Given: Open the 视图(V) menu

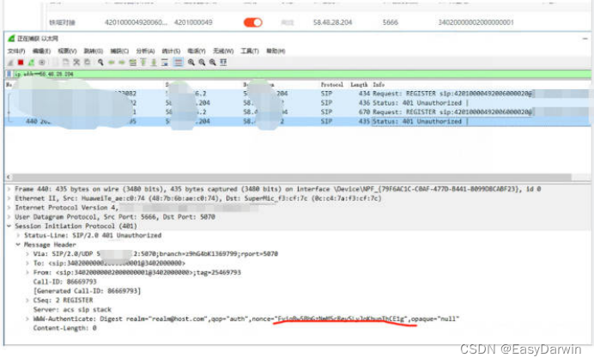Looking at the screenshot, I should coord(68,52).
